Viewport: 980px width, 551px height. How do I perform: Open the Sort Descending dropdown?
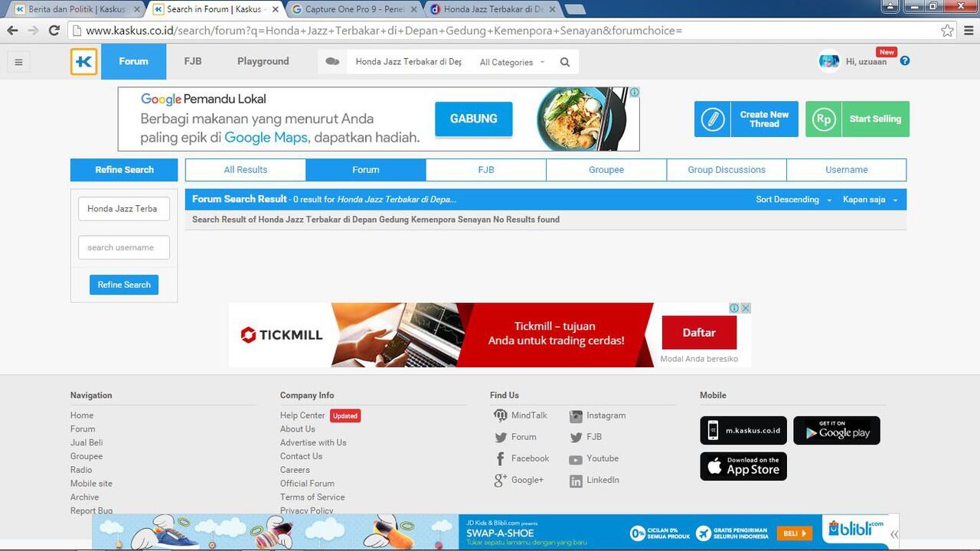793,200
